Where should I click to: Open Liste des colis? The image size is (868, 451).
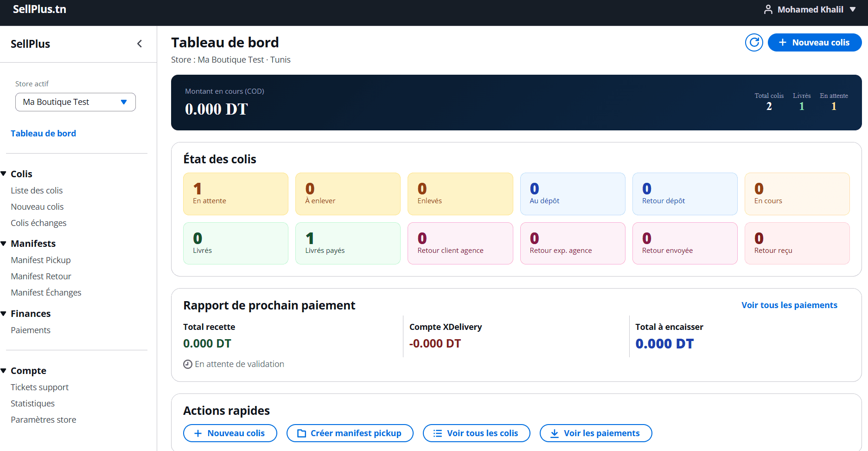point(37,191)
